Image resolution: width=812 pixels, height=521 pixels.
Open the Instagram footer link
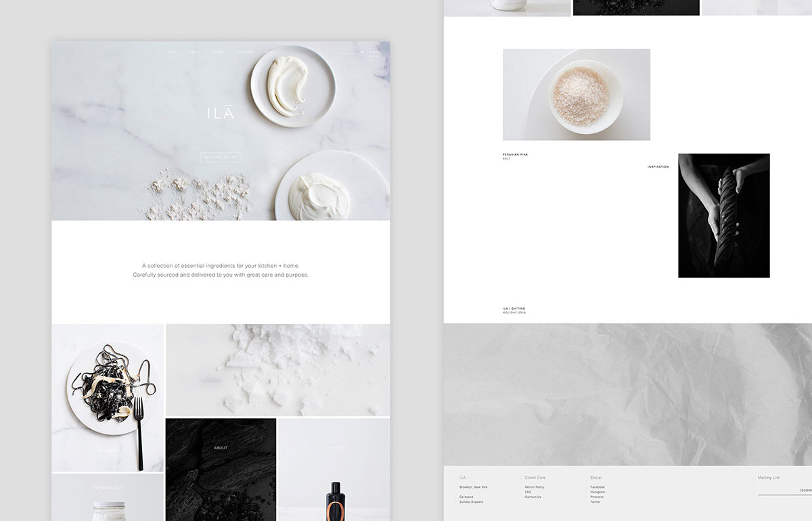(597, 492)
